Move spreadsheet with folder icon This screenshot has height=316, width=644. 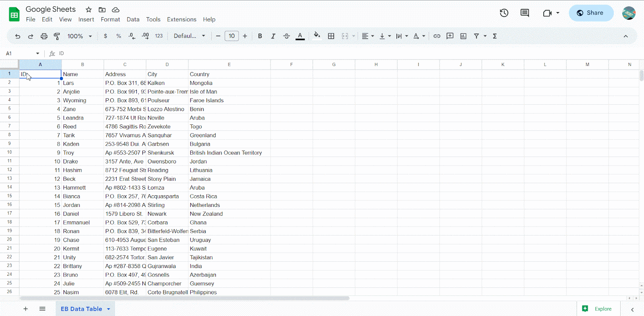pyautogui.click(x=102, y=10)
